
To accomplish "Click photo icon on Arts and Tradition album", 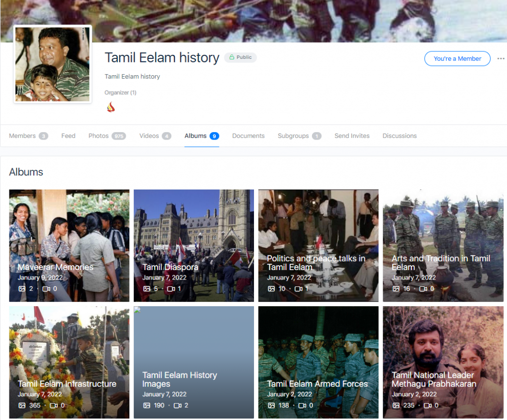I will tap(396, 288).
